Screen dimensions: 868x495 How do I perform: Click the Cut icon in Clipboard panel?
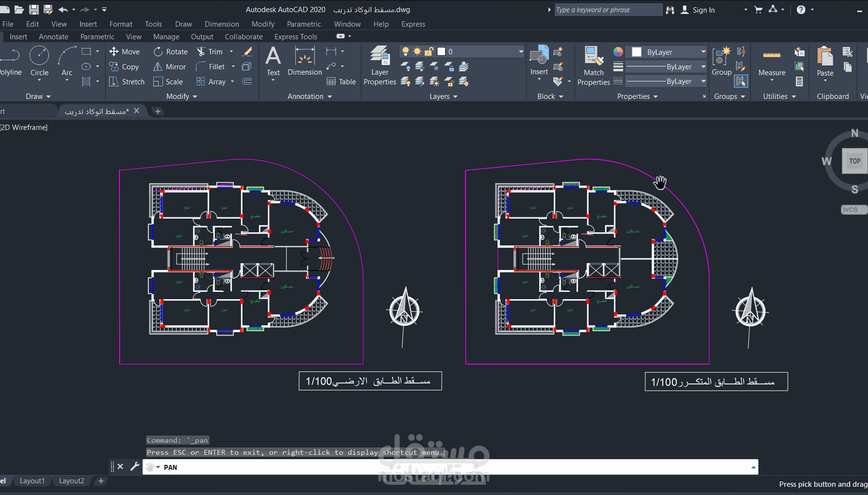pyautogui.click(x=848, y=52)
